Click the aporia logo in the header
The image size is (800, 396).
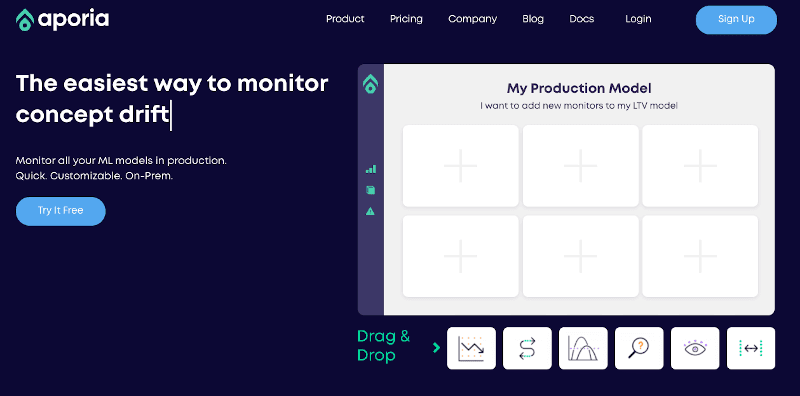pos(62,19)
